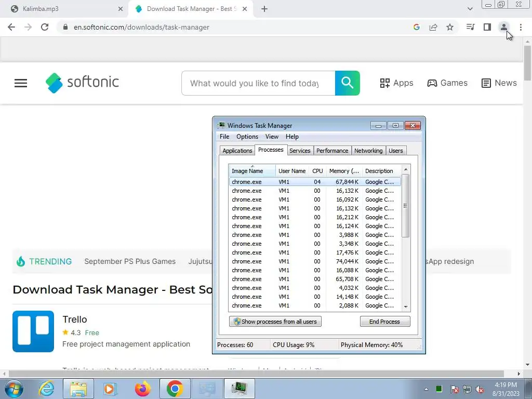Select chrome.exe row using 74,044 K
532x399 pixels.
(315, 261)
